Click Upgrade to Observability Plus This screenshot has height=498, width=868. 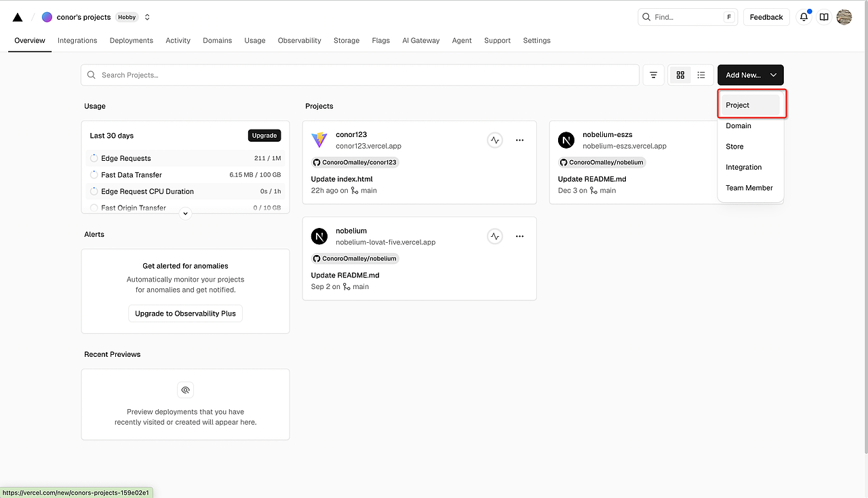(185, 313)
